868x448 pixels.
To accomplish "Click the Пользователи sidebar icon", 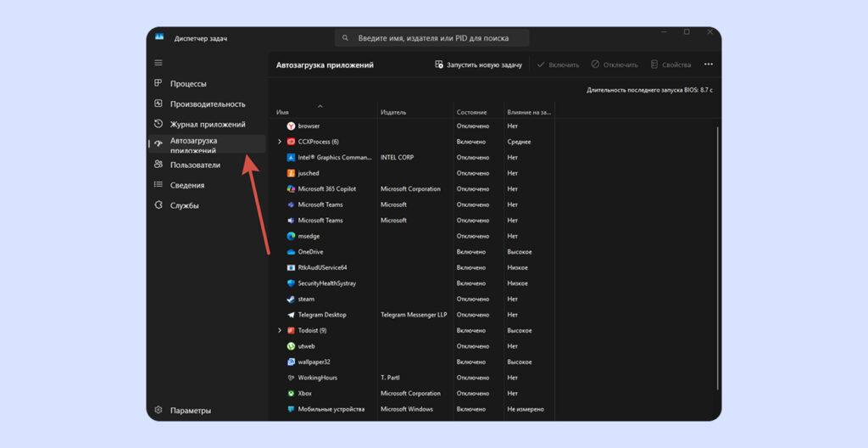I will [159, 165].
